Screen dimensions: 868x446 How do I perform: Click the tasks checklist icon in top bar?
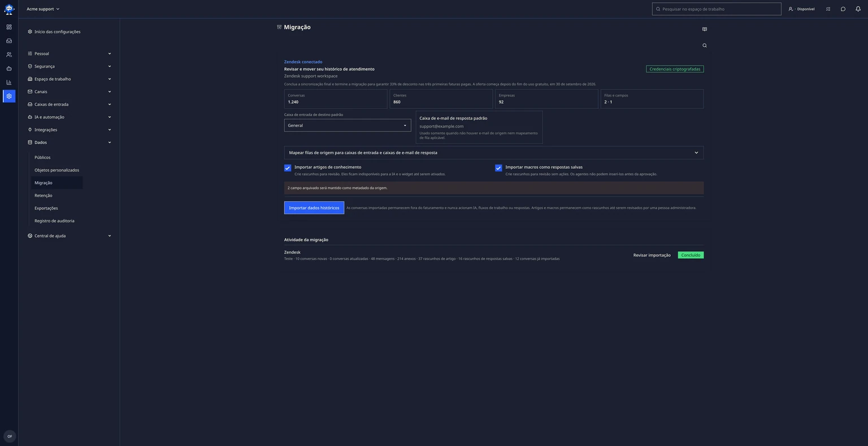coord(828,9)
